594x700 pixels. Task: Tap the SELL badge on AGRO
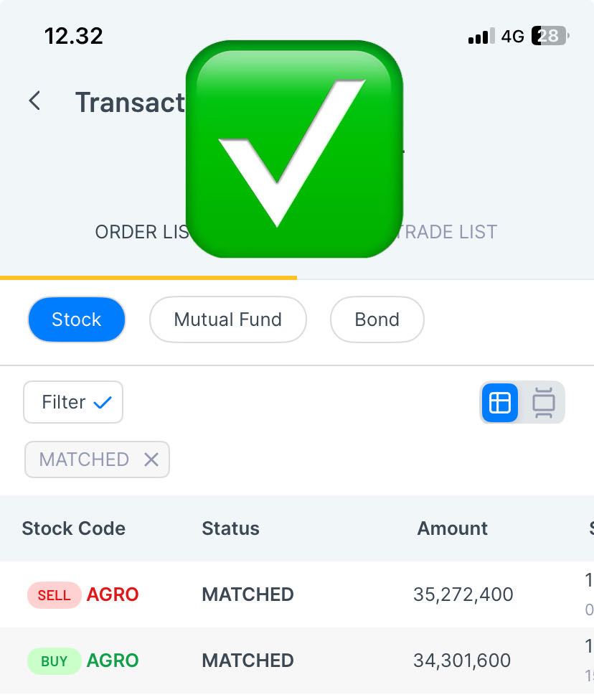click(54, 595)
